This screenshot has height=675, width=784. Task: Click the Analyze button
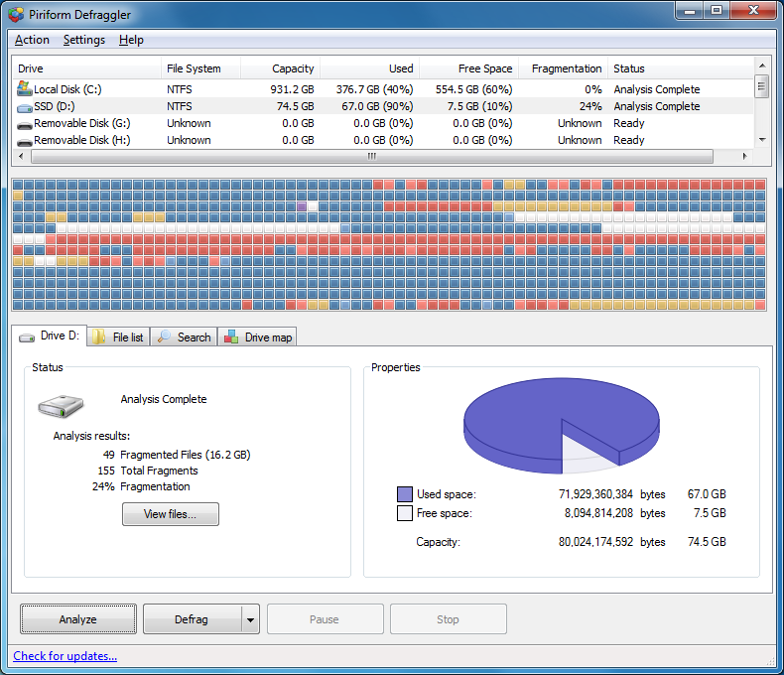point(78,619)
